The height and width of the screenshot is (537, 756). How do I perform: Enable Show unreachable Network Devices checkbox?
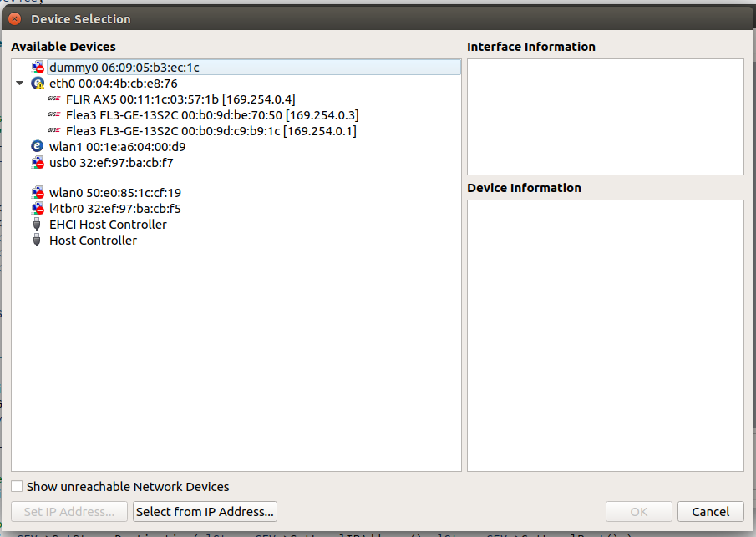[x=18, y=486]
